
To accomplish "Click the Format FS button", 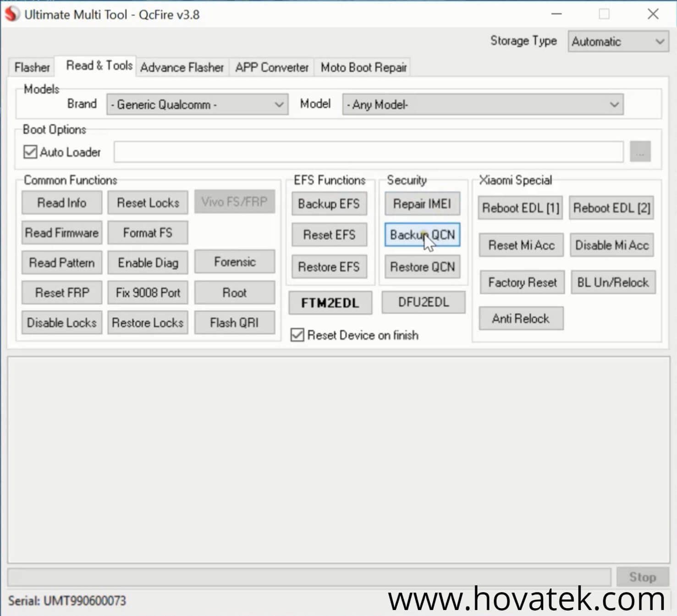I will pyautogui.click(x=148, y=233).
